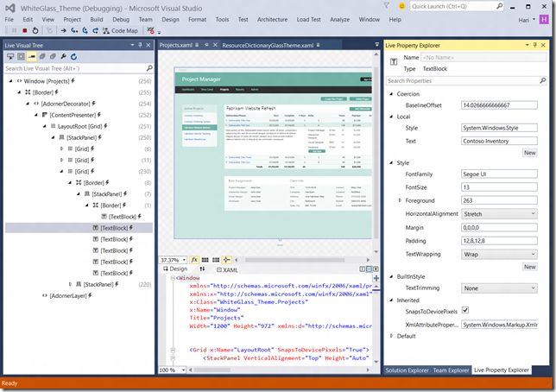556x392 pixels.
Task: Refresh the Live Visual Tree
Action: [x=73, y=56]
